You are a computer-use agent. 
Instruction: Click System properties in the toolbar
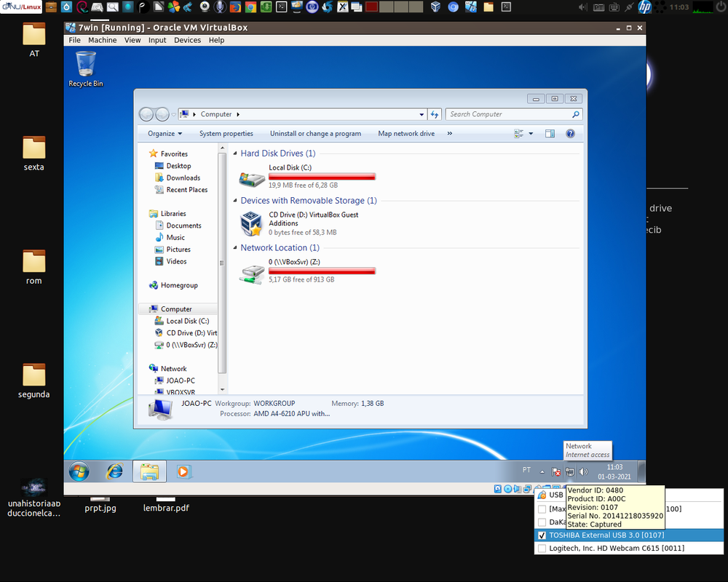pos(226,134)
